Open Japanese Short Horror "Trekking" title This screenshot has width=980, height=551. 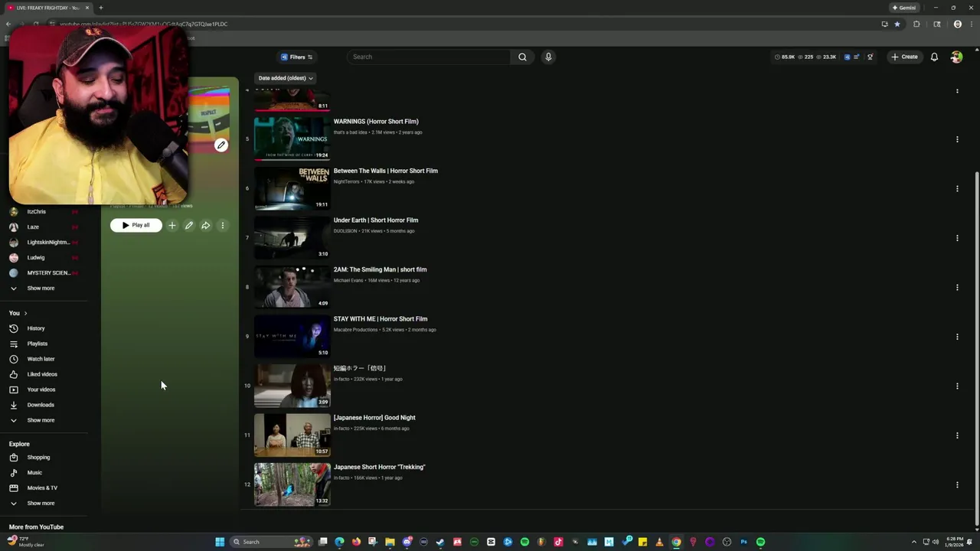click(379, 467)
